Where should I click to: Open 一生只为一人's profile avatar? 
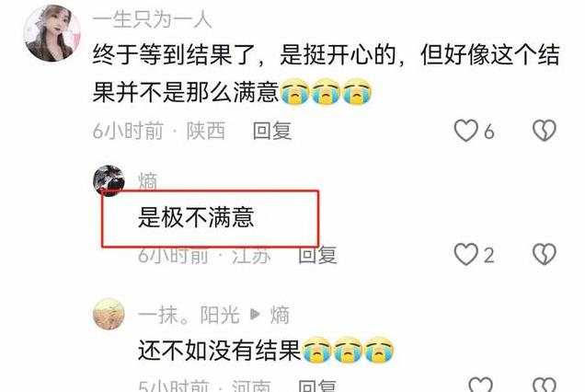52,33
